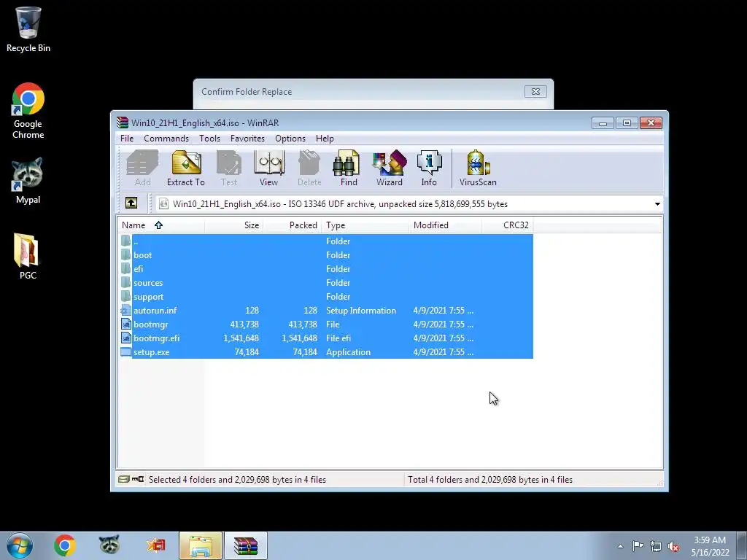Select the setup.exe file row
Image resolution: width=747 pixels, height=560 pixels.
point(326,352)
